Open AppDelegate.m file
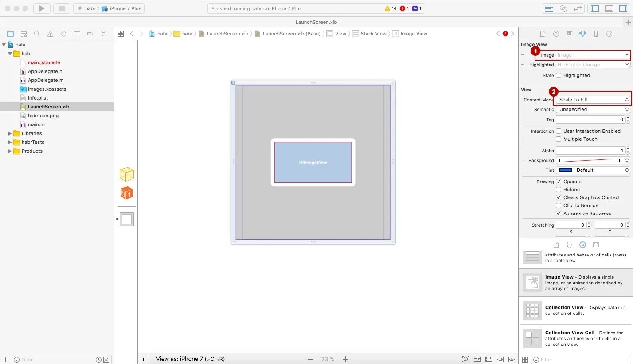The image size is (633, 364). point(46,80)
